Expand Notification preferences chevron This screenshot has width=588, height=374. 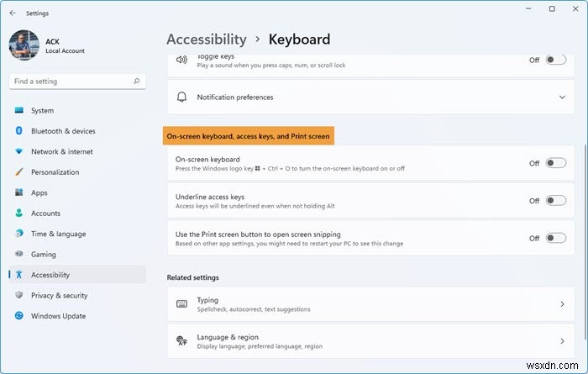[x=562, y=97]
